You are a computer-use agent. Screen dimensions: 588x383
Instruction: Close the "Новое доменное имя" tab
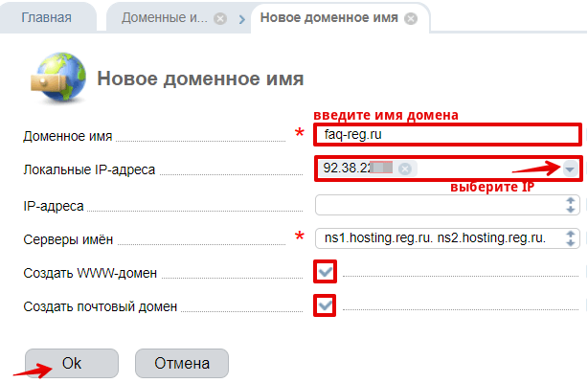411,18
